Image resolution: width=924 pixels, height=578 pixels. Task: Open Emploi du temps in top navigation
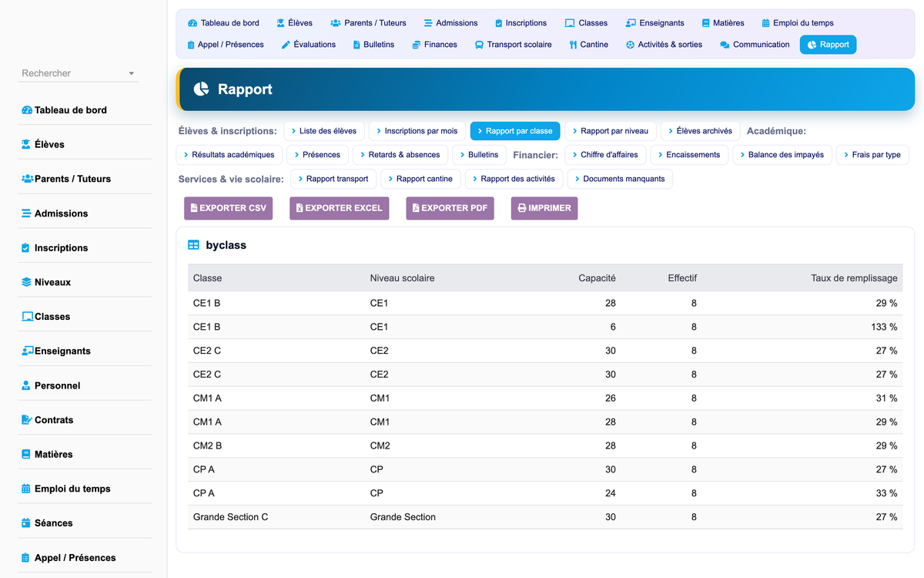coord(798,23)
